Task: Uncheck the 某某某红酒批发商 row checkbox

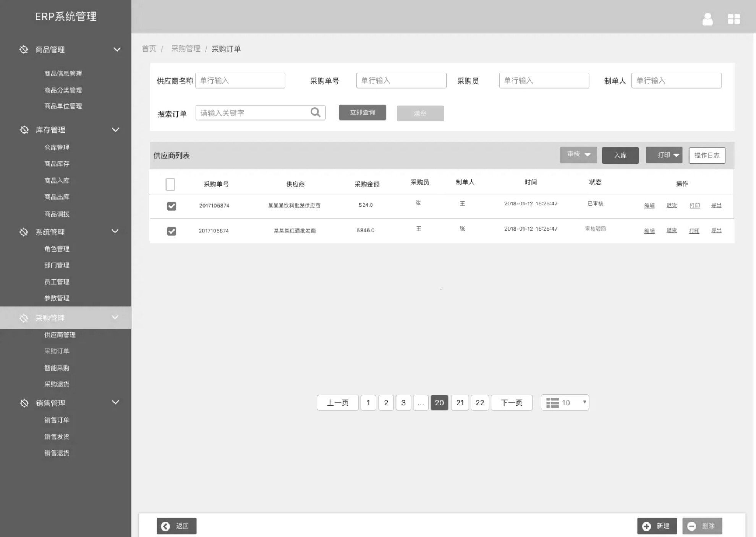Action: pos(172,231)
